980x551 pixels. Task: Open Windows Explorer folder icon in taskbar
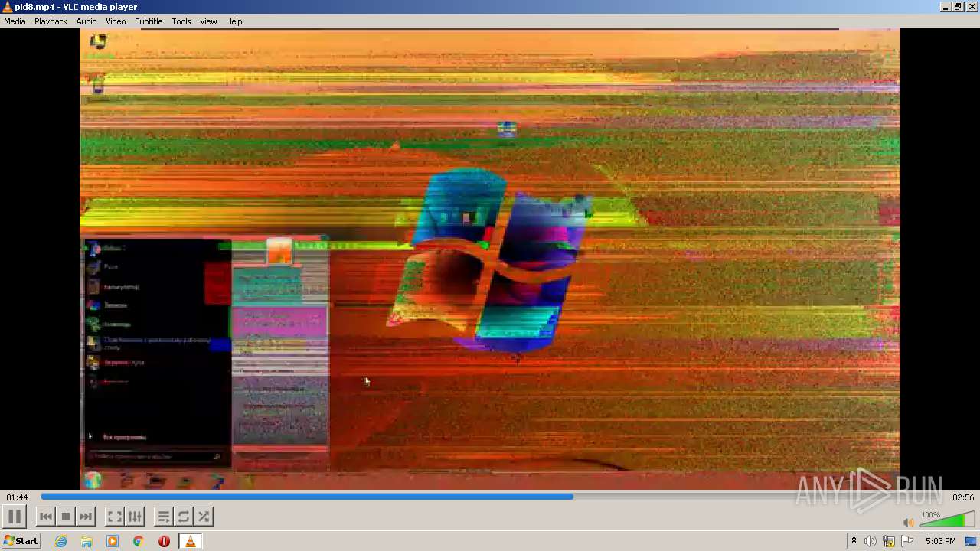tap(87, 541)
